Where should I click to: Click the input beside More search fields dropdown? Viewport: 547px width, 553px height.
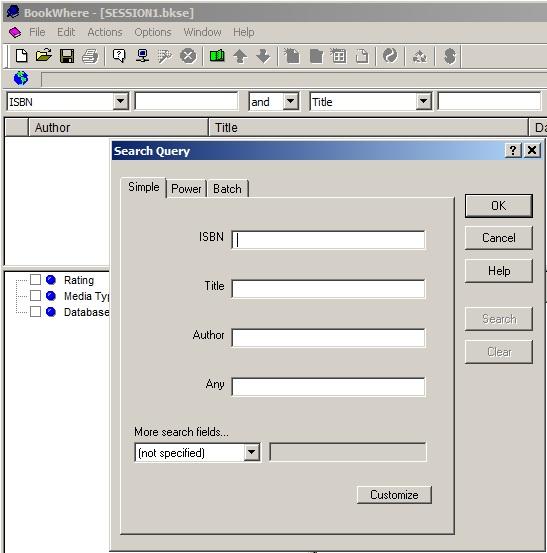pos(348,452)
